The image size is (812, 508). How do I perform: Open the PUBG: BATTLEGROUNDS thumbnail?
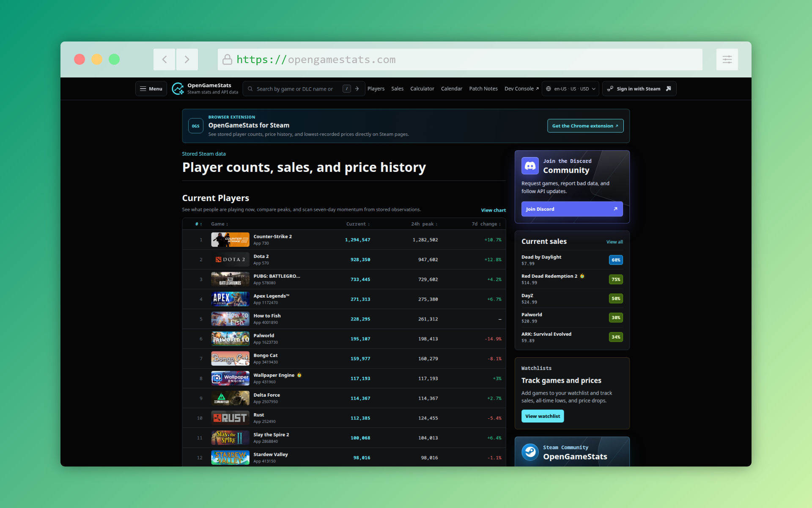pos(230,279)
